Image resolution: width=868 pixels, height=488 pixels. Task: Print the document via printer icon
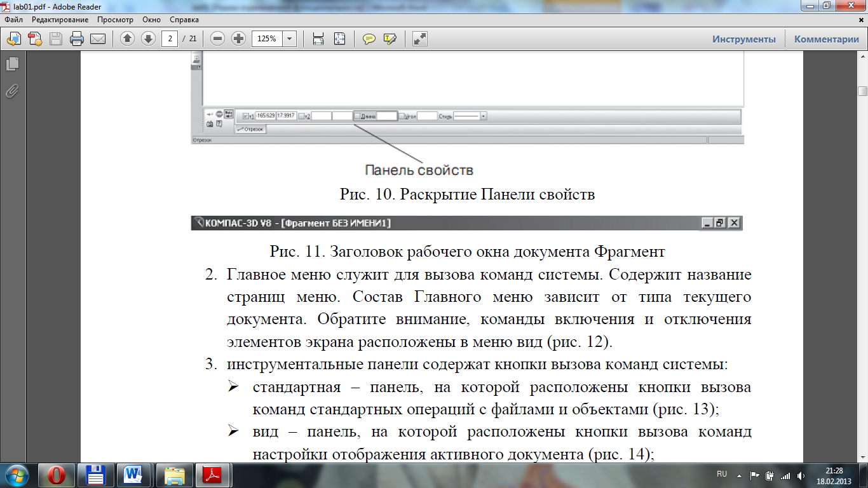(x=77, y=39)
